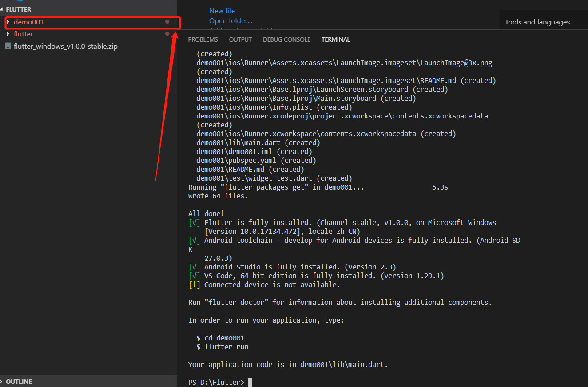The height and width of the screenshot is (387, 588).
Task: Expand the flutter folder arrow
Action: point(8,34)
